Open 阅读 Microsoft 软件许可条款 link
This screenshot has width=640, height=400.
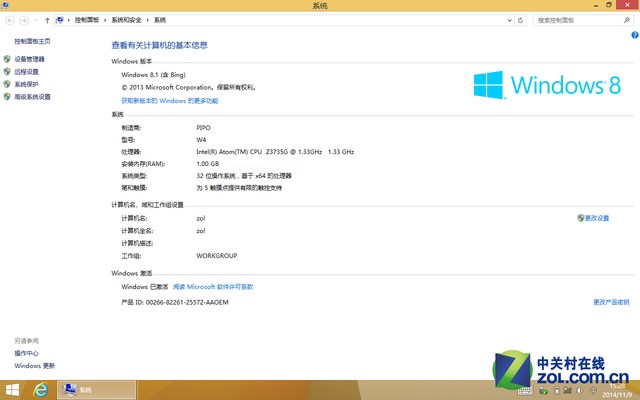[213, 287]
